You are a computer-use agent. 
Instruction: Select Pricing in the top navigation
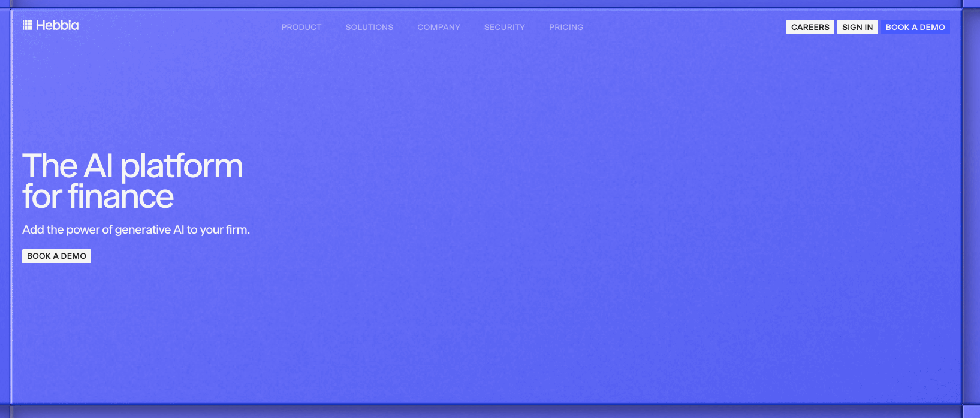[x=566, y=27]
